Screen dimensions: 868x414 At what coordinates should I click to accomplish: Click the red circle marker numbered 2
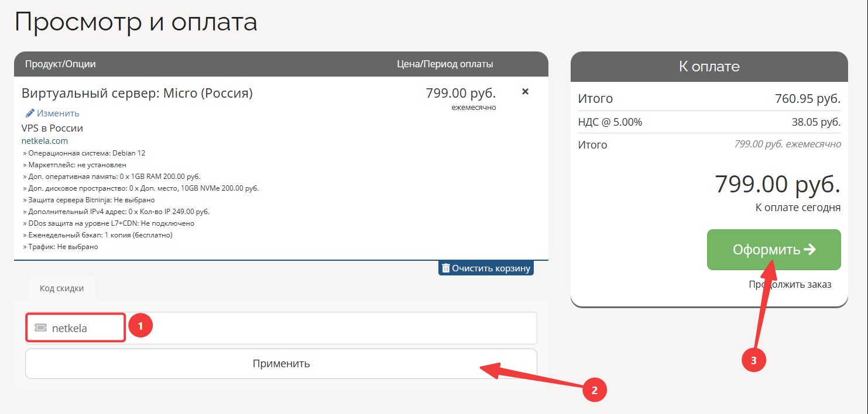coord(595,390)
